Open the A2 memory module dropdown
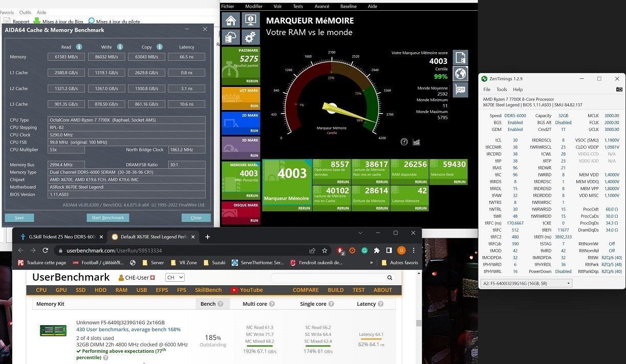 (527, 283)
